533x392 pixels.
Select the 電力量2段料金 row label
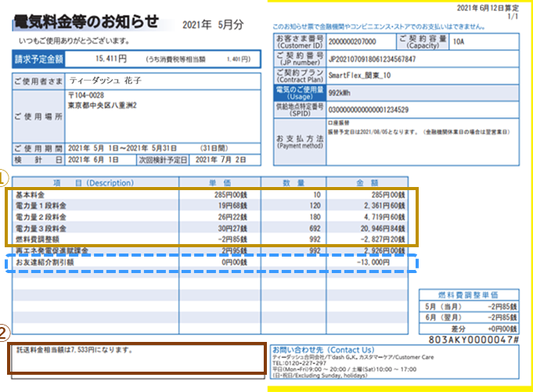[41, 217]
